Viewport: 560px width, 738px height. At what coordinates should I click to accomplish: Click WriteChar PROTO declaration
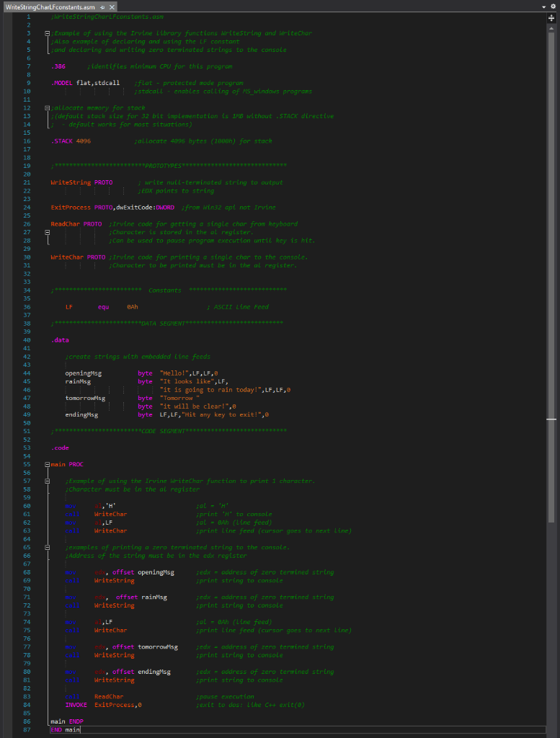coord(78,257)
